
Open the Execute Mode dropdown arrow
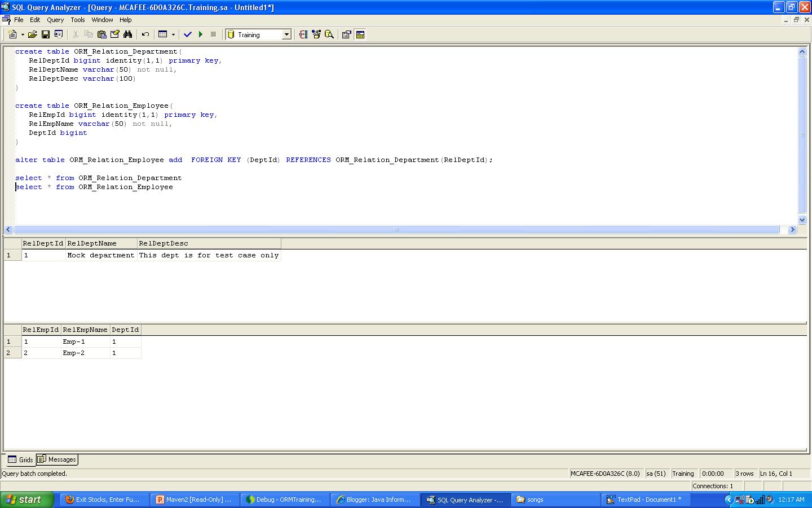[173, 34]
